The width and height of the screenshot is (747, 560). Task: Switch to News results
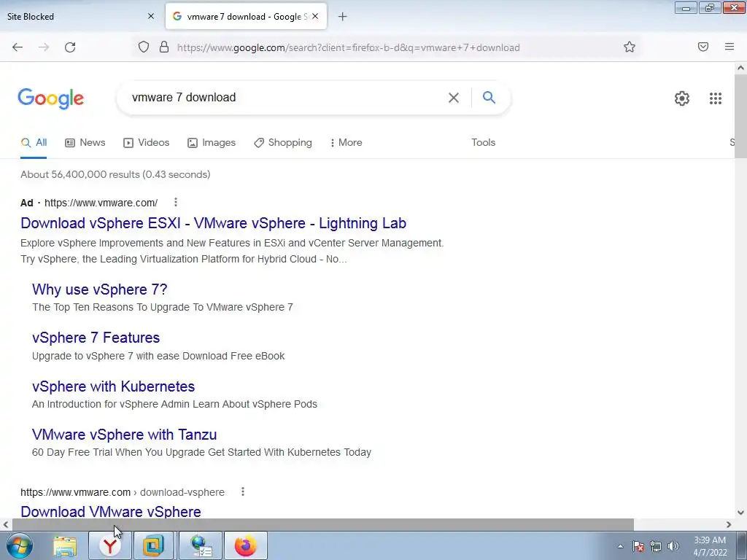click(x=85, y=142)
